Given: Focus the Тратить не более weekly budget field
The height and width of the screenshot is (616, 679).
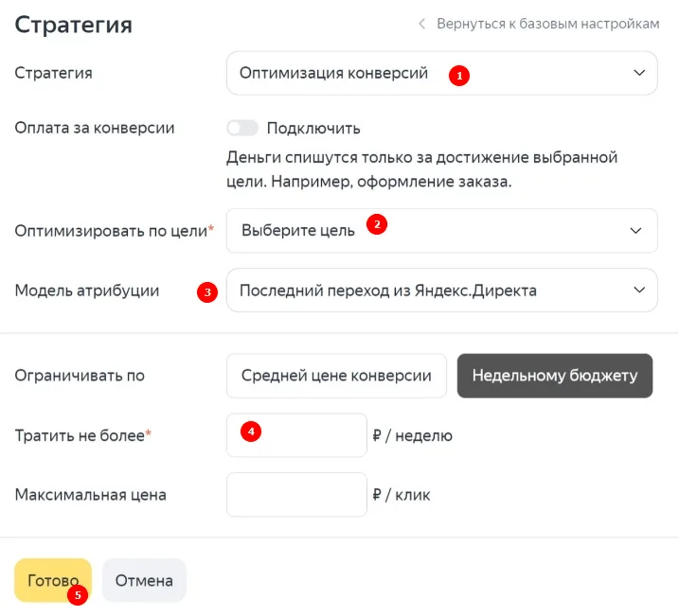Looking at the screenshot, I should coord(296,434).
